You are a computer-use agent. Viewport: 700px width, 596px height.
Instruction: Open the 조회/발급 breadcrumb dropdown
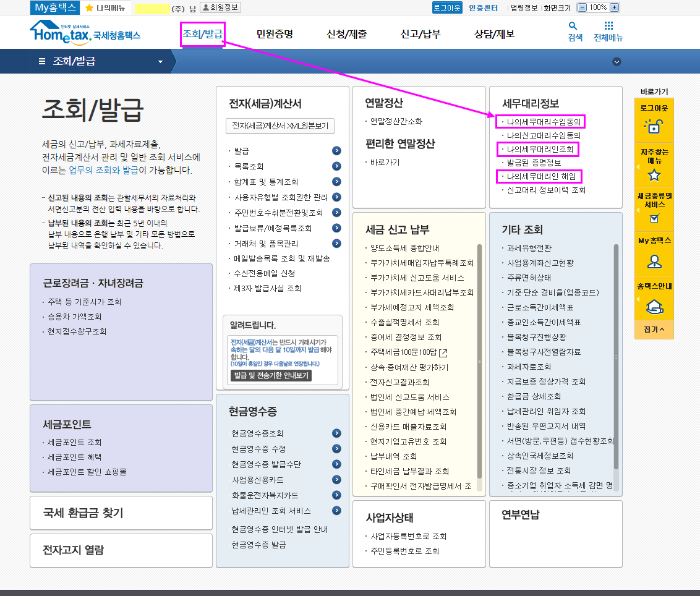[160, 62]
